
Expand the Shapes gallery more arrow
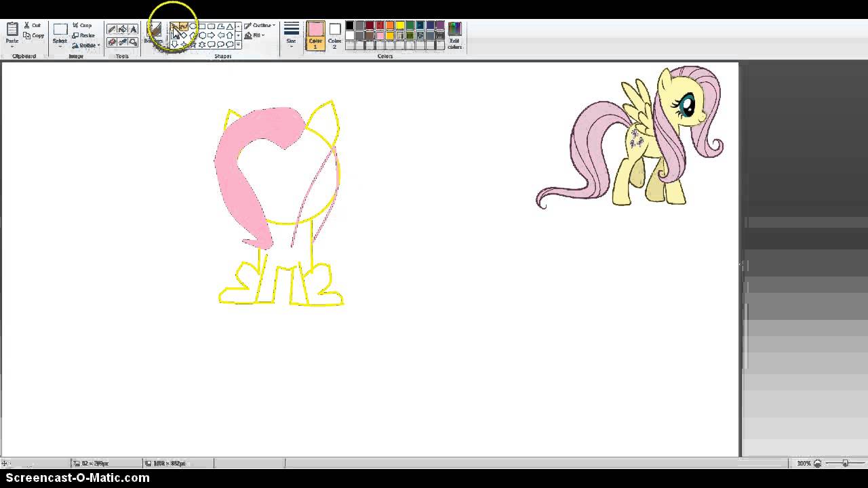click(238, 45)
